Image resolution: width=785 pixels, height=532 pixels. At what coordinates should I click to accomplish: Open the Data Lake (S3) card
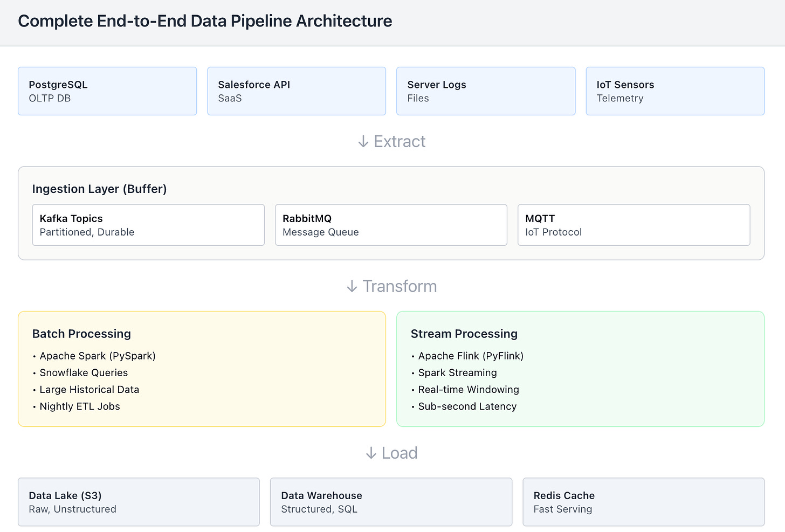pyautogui.click(x=139, y=502)
